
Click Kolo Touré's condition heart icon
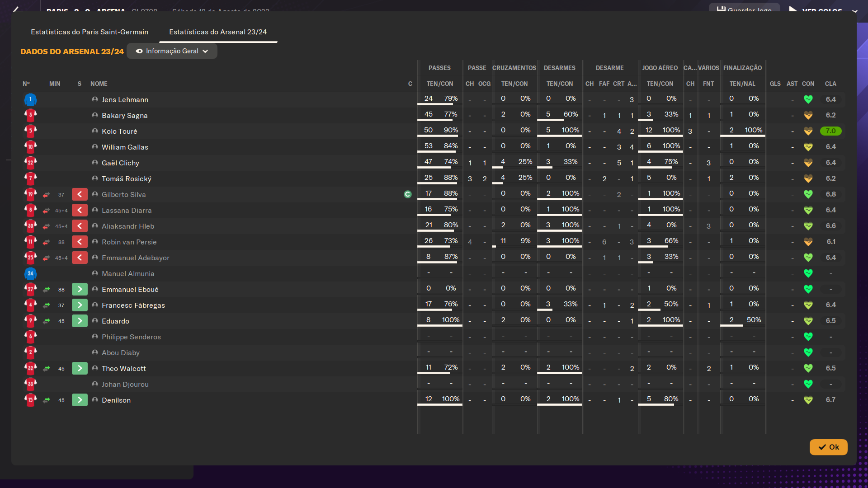(808, 131)
